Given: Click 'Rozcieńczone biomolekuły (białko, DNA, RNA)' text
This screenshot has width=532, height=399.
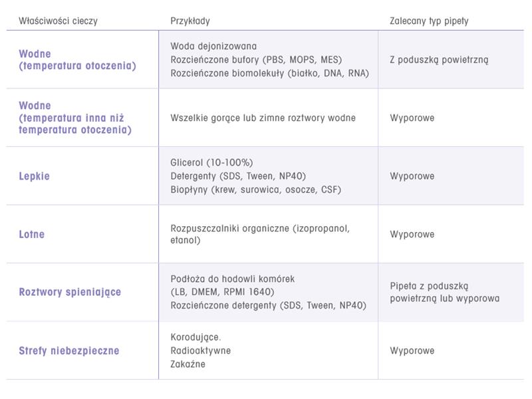Looking at the screenshot, I should click(269, 73).
